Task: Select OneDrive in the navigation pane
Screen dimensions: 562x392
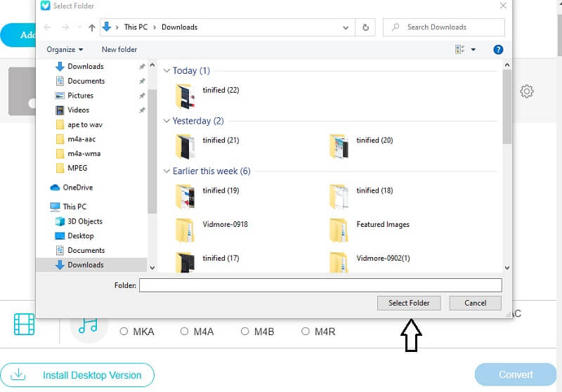Action: 77,188
